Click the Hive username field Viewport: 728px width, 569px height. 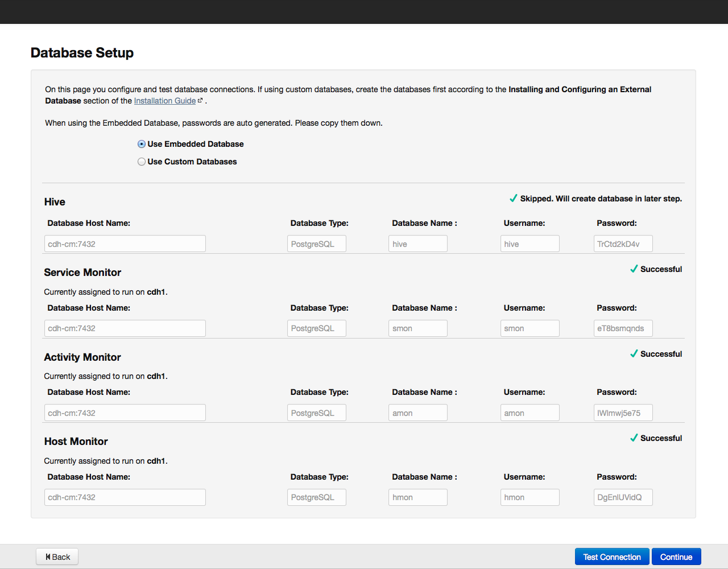[530, 244]
